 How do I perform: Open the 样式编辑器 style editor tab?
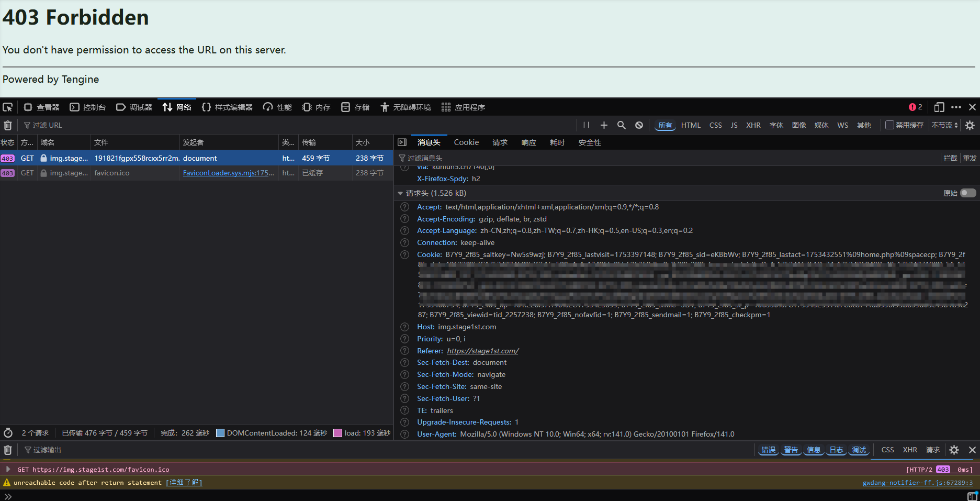click(227, 107)
